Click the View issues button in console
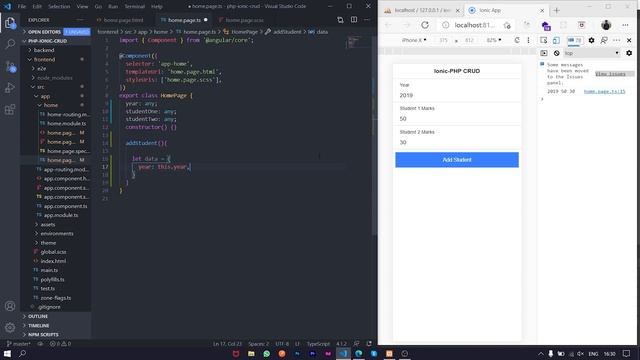Image resolution: width=640 pixels, height=360 pixels. point(610,74)
